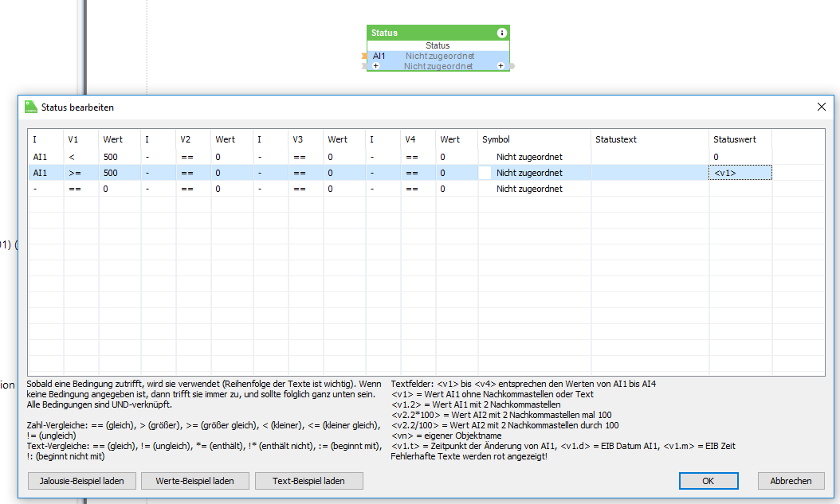Viewport: 840px width, 504px height.
Task: Click 'Nicht zugeordnet' symbol in first row
Action: pos(529,157)
